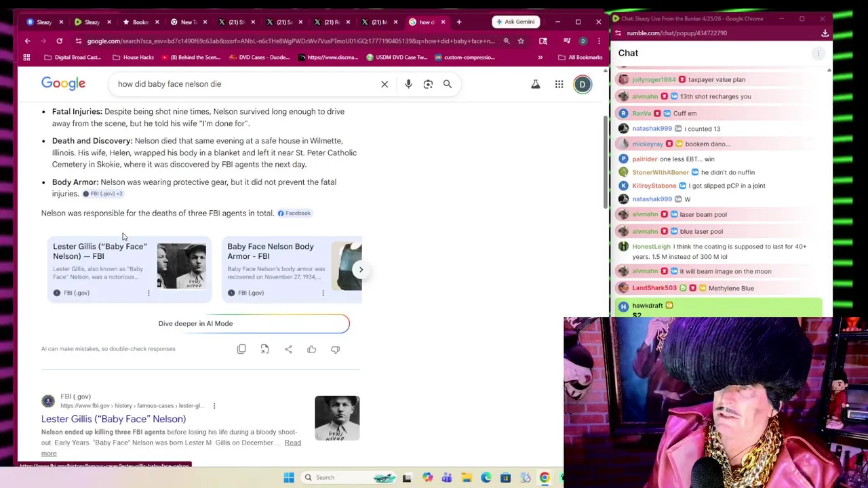Click username jollyroger1984 in chat
Viewport: 868px width, 488px height.
[654, 79]
